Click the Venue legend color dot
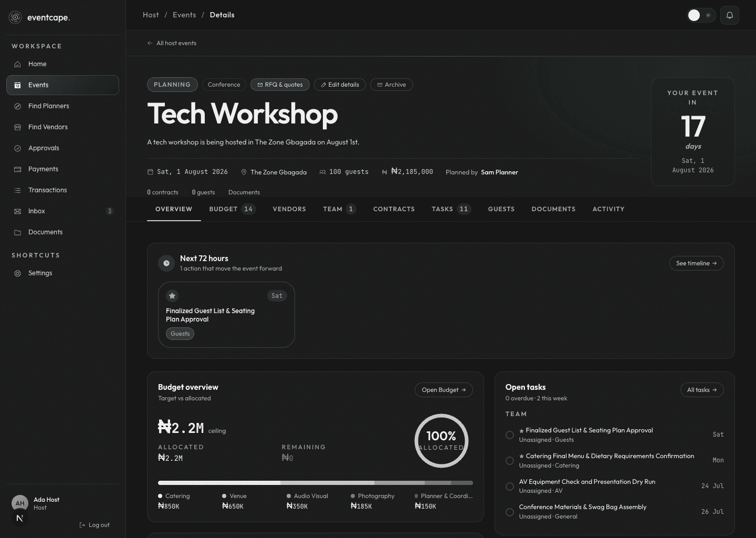This screenshot has width=756, height=538. point(224,496)
